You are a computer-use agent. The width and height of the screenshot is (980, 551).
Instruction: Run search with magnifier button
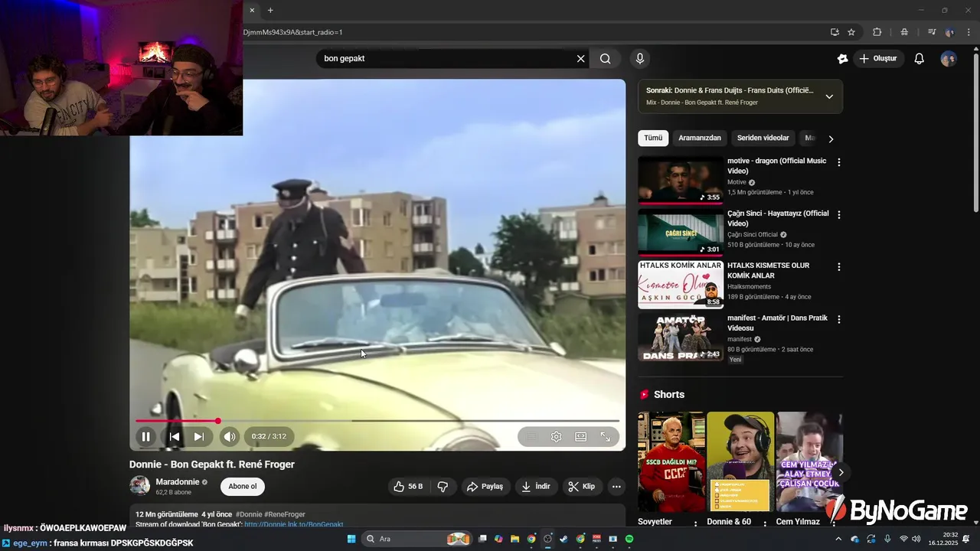606,59
